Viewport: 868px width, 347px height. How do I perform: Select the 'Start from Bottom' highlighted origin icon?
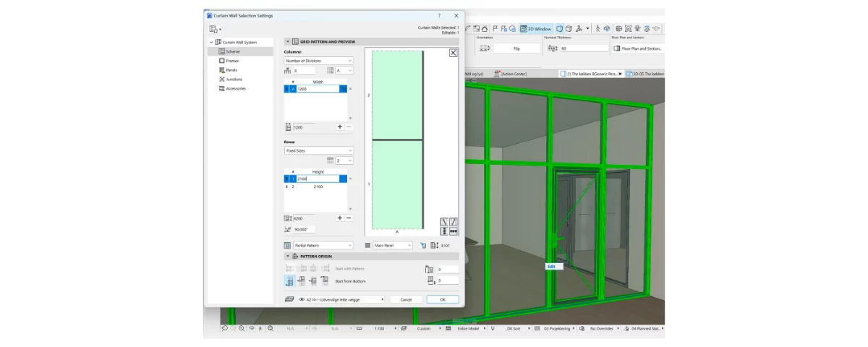(x=289, y=280)
